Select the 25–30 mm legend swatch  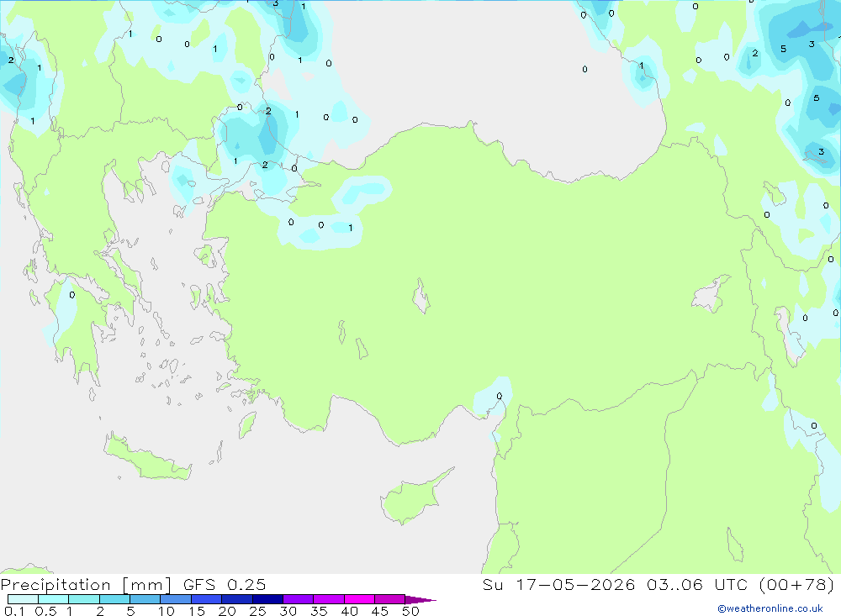coord(267,599)
